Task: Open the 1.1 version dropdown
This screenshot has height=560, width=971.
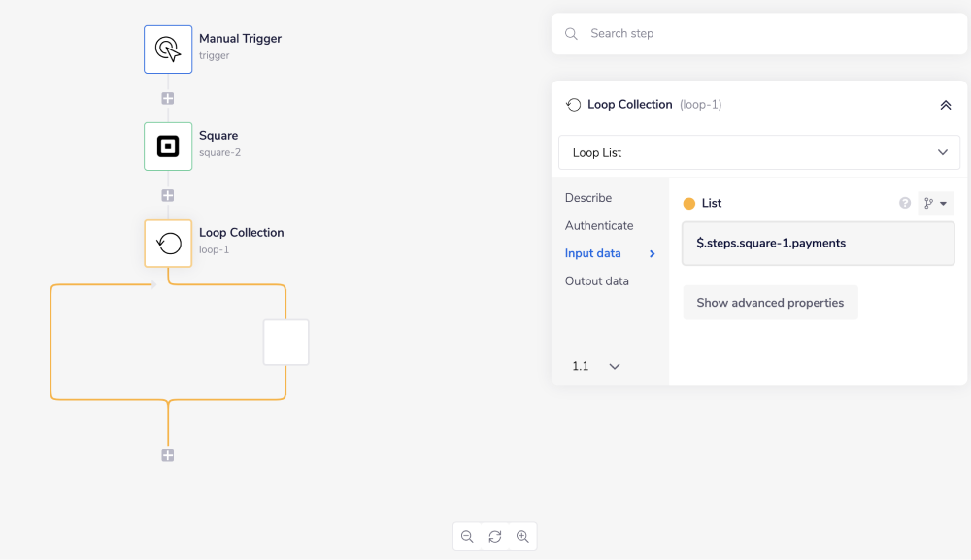Action: coord(596,366)
